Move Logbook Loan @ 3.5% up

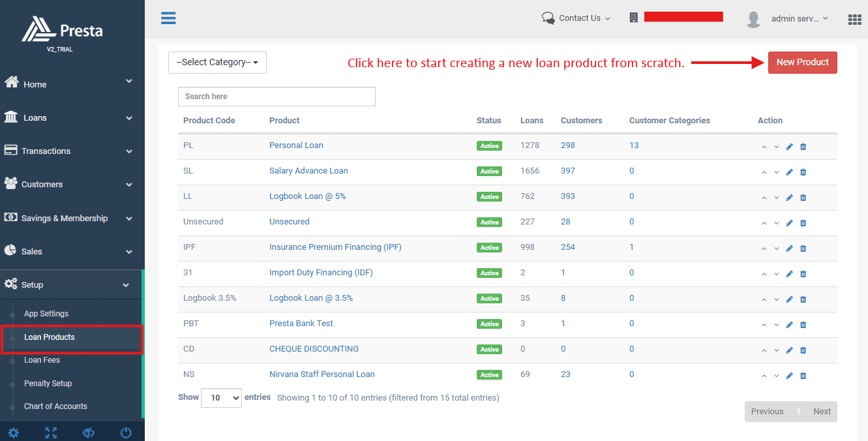764,299
